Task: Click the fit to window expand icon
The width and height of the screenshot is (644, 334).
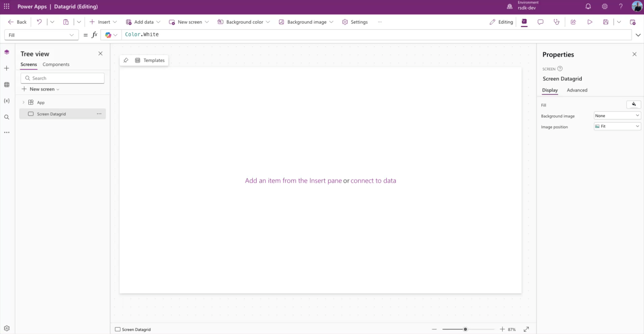Action: 526,329
